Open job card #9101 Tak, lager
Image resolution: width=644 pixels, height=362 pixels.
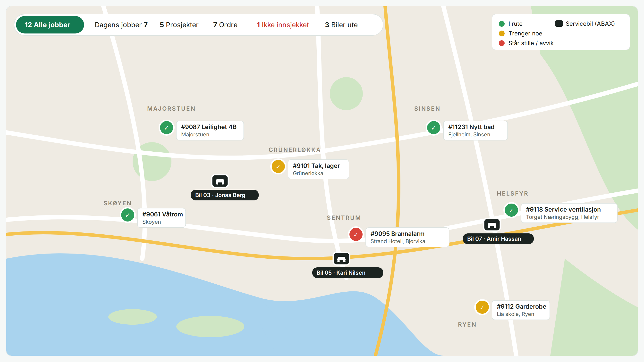(x=318, y=169)
